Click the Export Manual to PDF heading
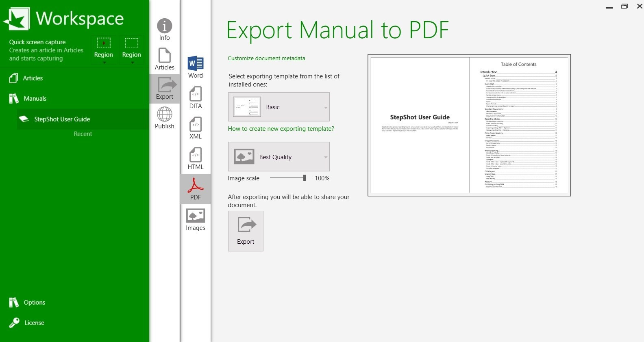Screen dimensions: 644x342 point(337,30)
